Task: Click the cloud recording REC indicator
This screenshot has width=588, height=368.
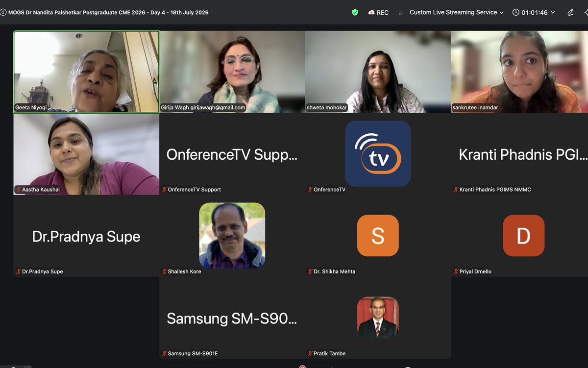Action: (378, 13)
